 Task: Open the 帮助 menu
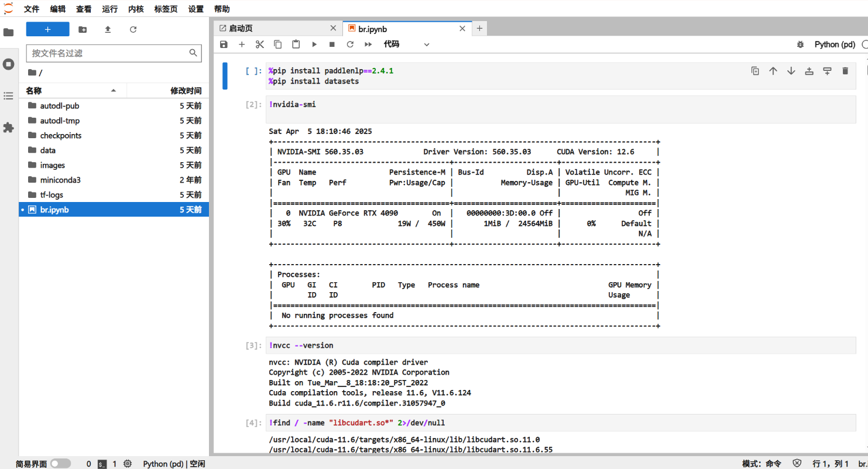[222, 9]
